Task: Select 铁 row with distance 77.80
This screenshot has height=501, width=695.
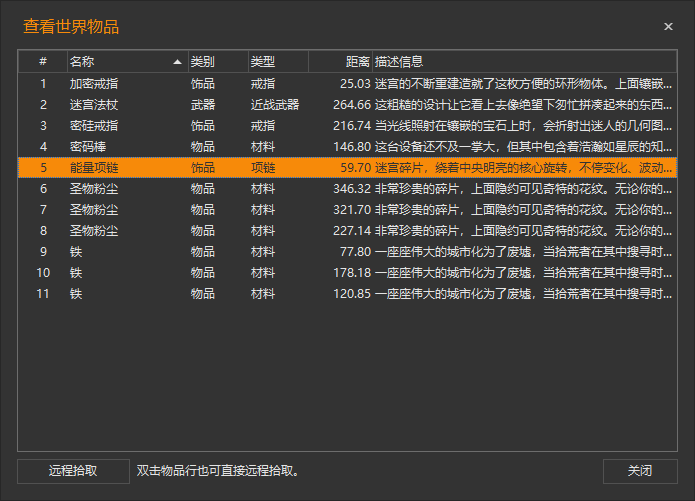Action: coord(348,252)
